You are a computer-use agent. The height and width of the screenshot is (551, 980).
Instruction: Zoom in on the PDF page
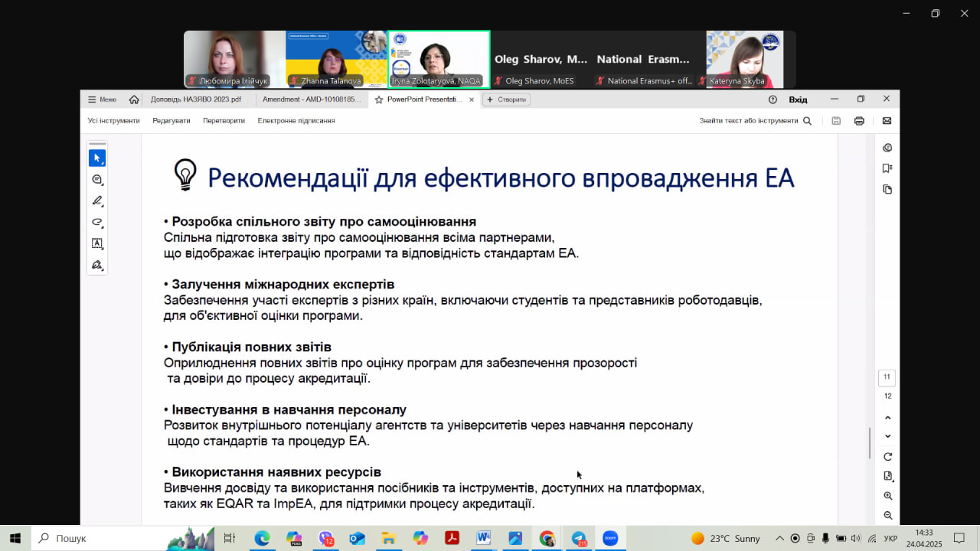pos(887,496)
